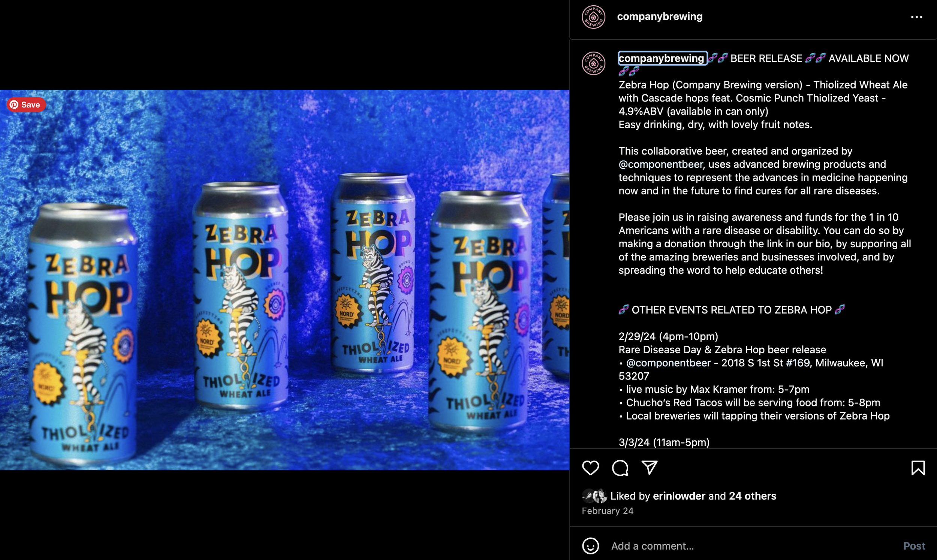
Task: Click the Post comment button
Action: tap(914, 546)
